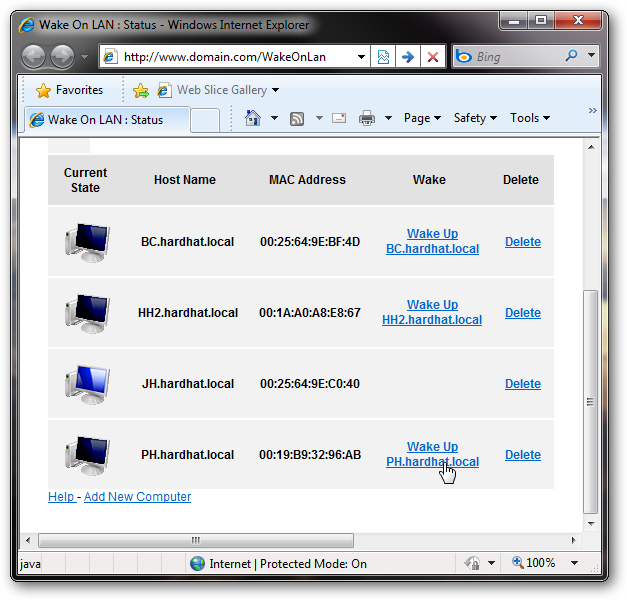Click the Print icon
This screenshot has height=600, width=627.
367,118
